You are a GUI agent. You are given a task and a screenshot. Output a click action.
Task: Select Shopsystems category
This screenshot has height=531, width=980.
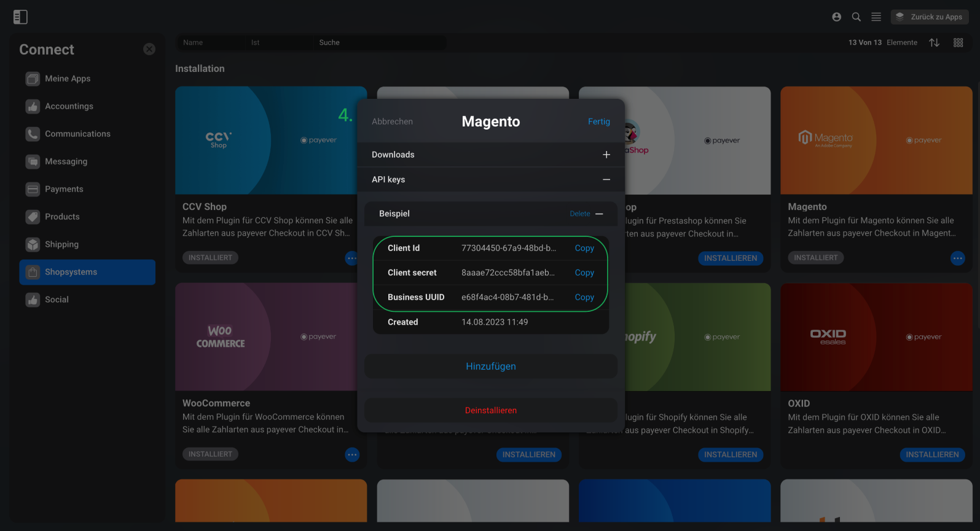(x=87, y=272)
